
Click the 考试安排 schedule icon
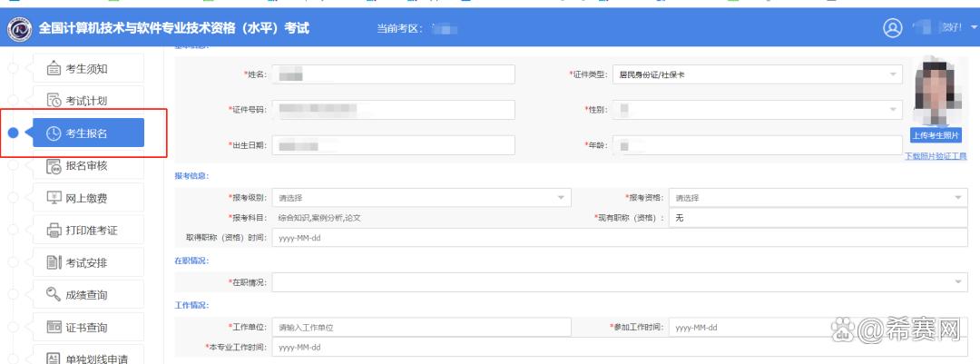(54, 263)
